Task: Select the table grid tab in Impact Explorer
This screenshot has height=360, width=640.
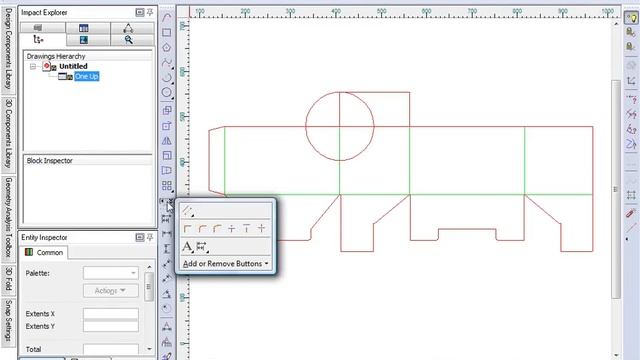Action: coord(88,28)
